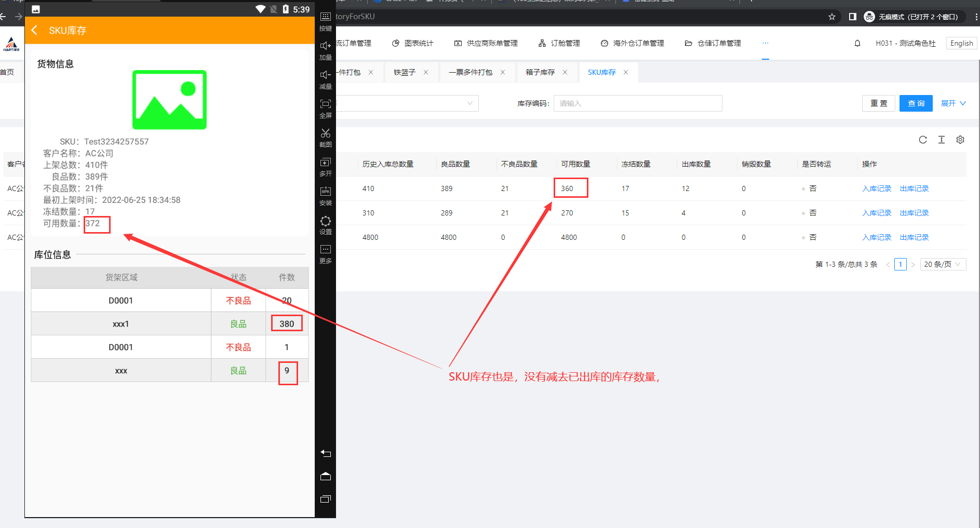Open the 20 条/页 page size dropdown

click(943, 264)
